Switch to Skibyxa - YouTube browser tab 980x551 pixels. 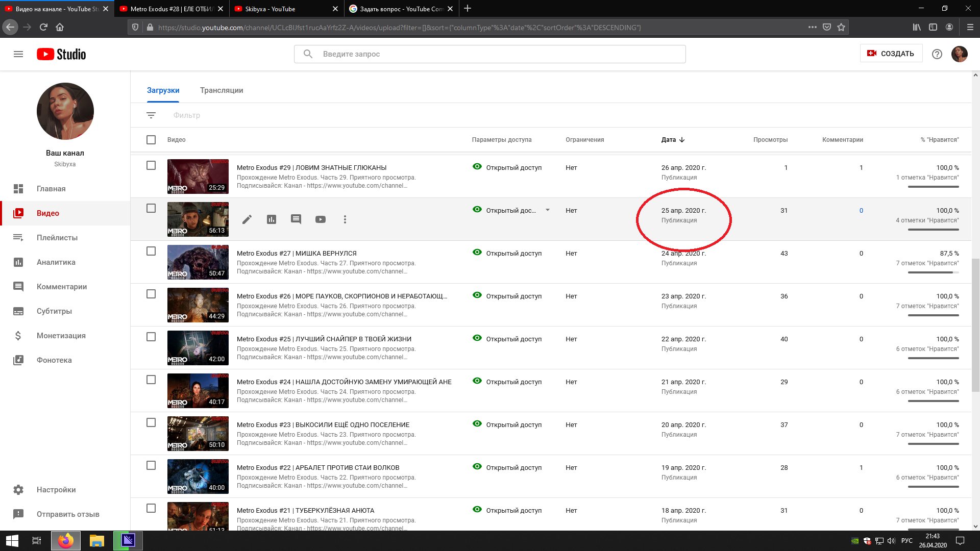pyautogui.click(x=286, y=9)
